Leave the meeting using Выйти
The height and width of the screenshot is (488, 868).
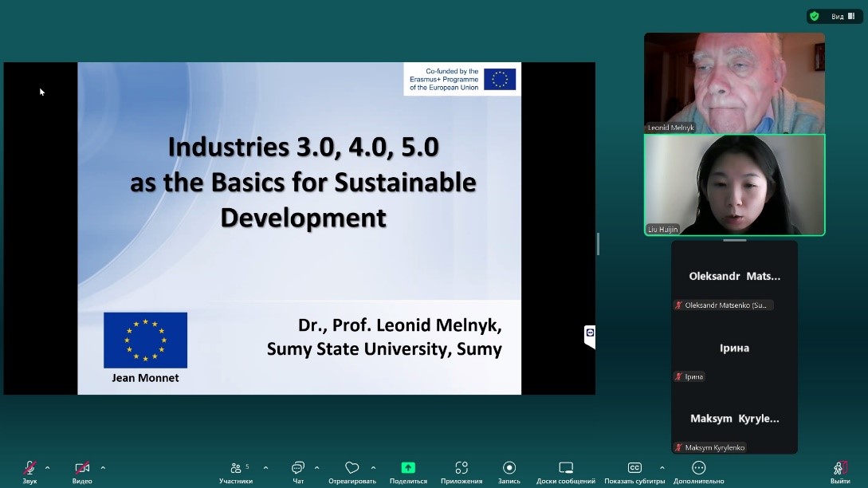click(839, 468)
